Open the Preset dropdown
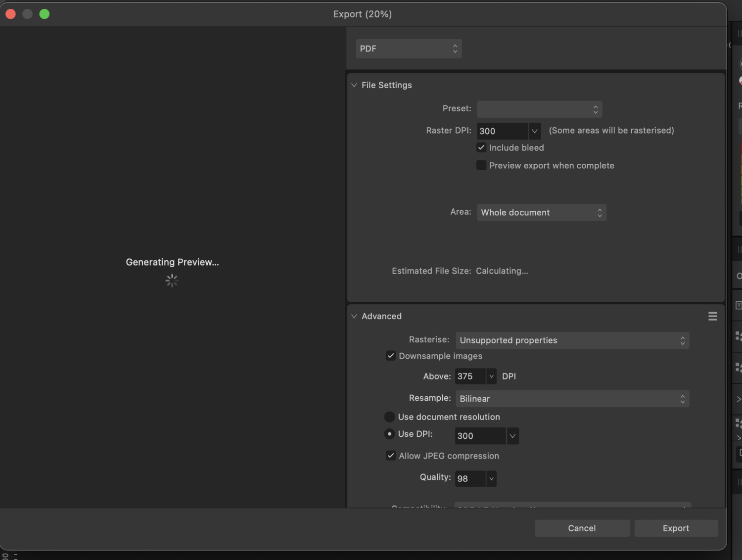The image size is (742, 560). click(x=539, y=109)
